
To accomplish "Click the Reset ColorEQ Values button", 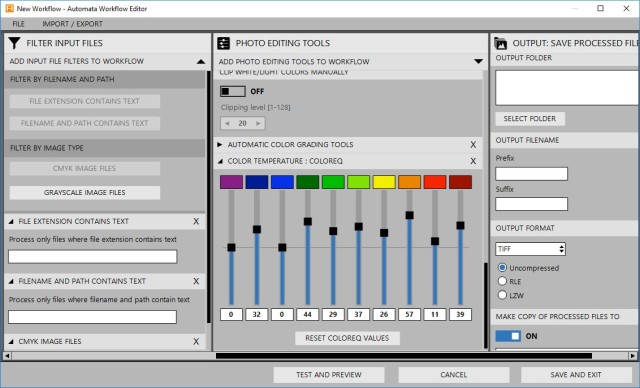I will (x=347, y=338).
